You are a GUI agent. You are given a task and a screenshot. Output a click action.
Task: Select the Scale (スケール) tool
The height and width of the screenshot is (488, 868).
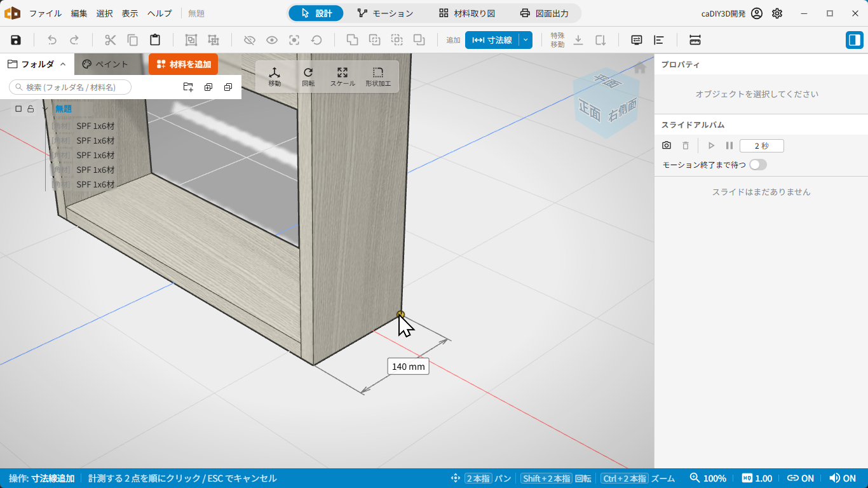342,76
